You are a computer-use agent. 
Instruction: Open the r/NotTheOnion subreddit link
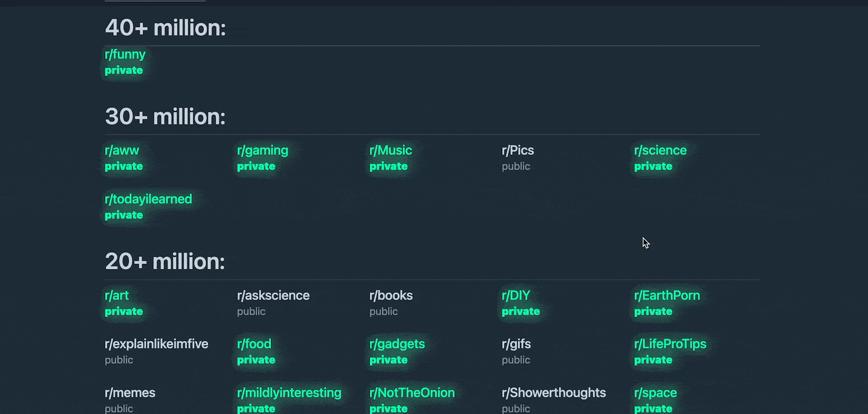point(411,392)
